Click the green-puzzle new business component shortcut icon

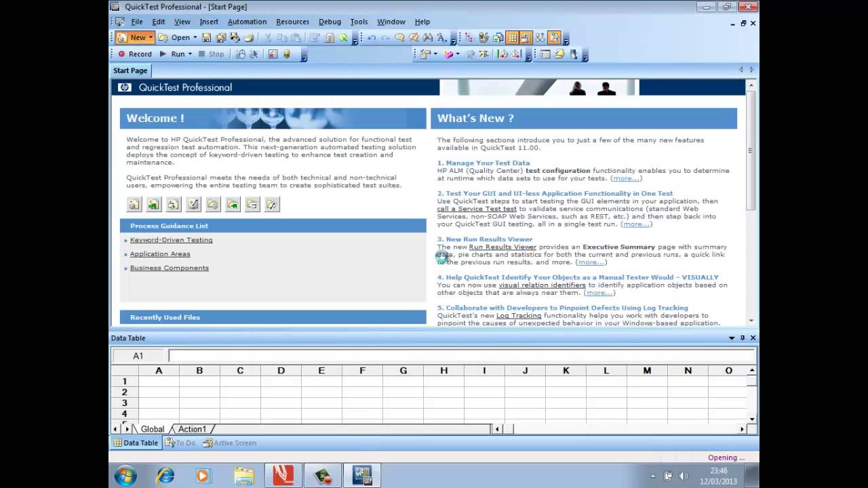(154, 204)
